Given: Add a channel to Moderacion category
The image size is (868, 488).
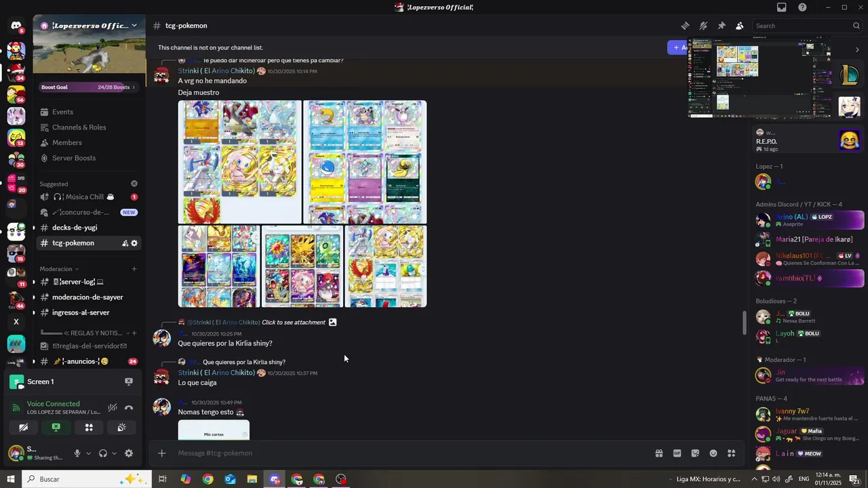Looking at the screenshot, I should coord(134,269).
